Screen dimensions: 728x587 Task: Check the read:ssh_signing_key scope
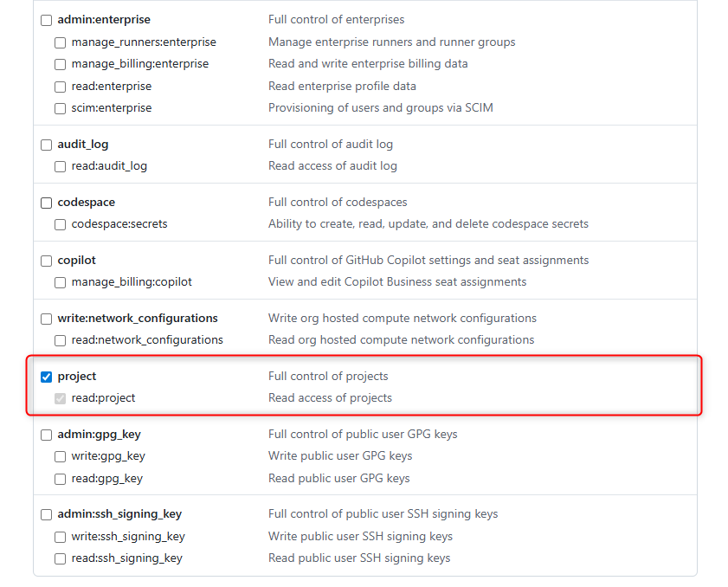click(61, 558)
